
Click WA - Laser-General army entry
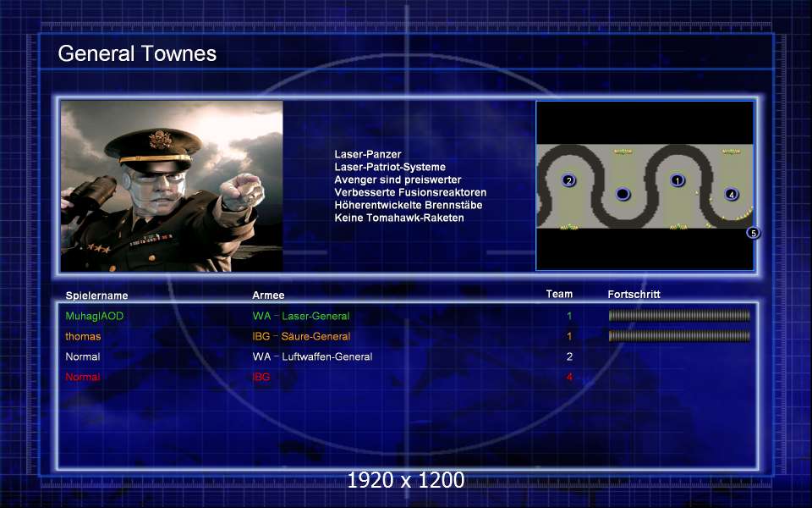[x=301, y=316]
